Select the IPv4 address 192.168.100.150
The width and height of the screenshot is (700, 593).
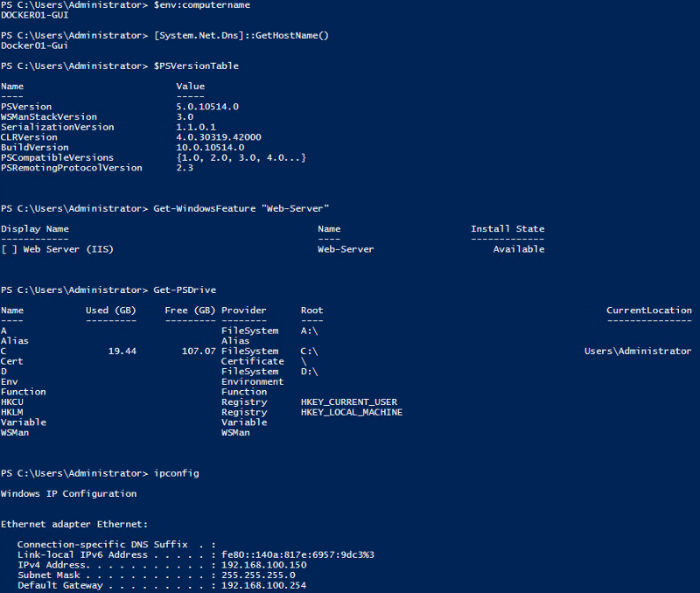click(x=264, y=565)
